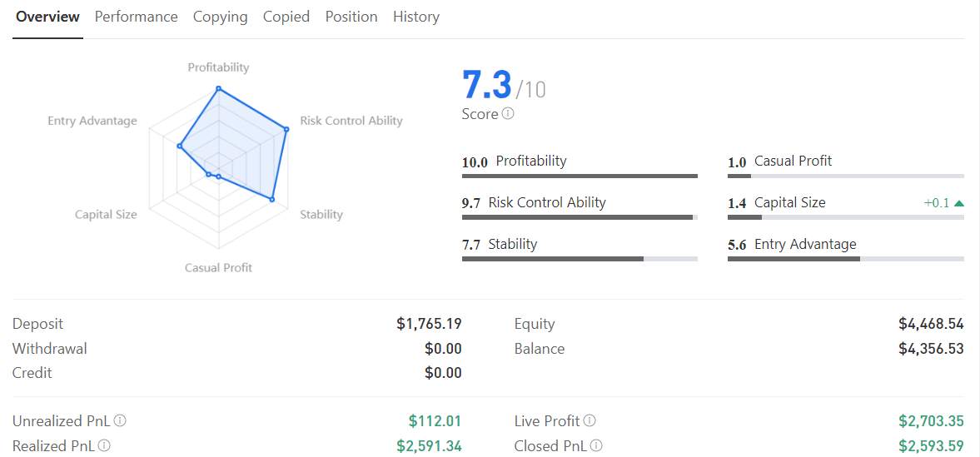
Task: Switch to the Copying tab
Action: [220, 17]
